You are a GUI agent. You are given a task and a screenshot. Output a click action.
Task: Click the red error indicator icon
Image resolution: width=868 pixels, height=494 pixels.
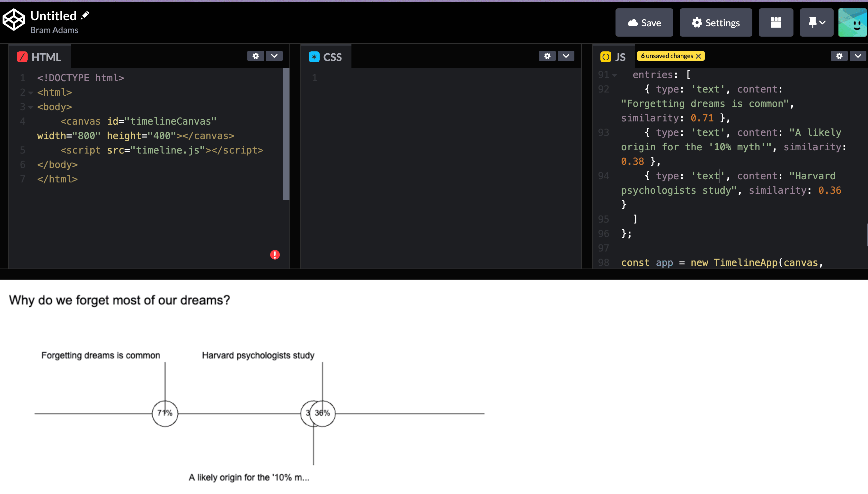275,254
